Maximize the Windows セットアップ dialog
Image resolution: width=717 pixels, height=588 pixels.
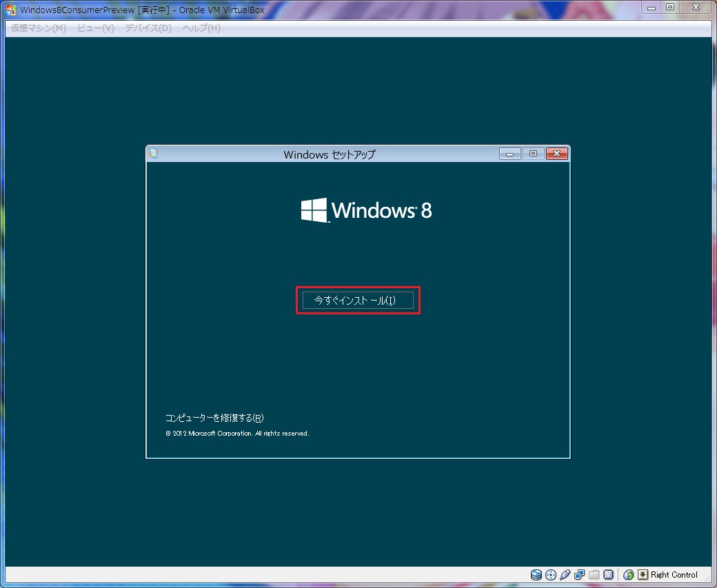pyautogui.click(x=533, y=154)
